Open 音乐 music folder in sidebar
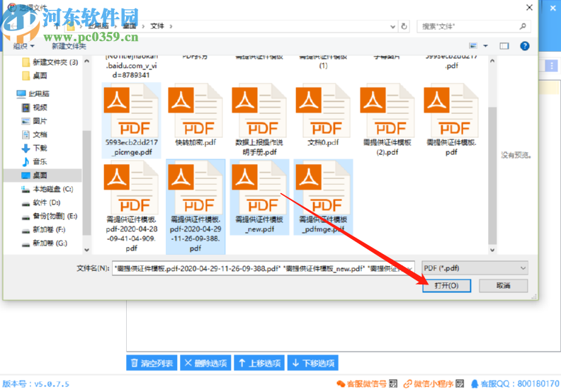Viewport: 561px width, 392px height. [35, 161]
